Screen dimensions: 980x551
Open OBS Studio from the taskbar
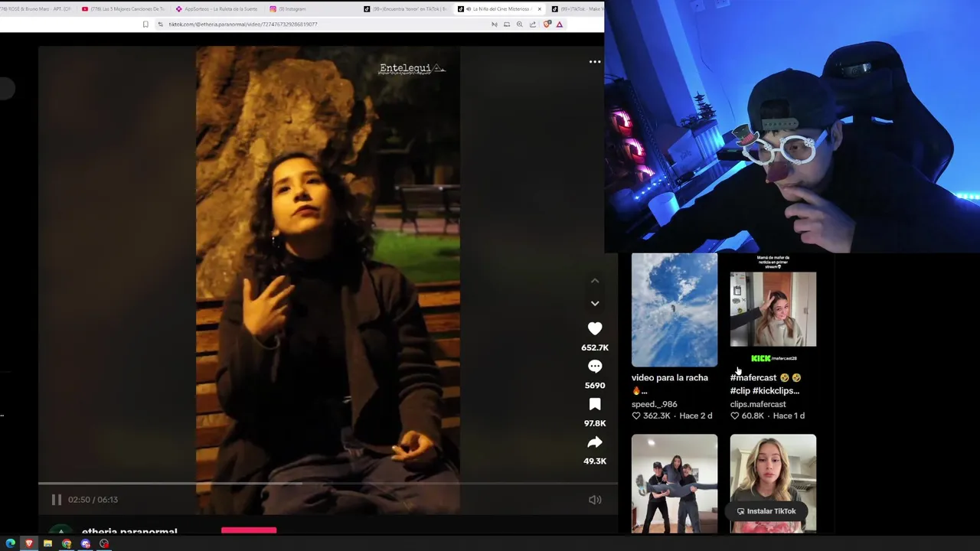tap(104, 543)
